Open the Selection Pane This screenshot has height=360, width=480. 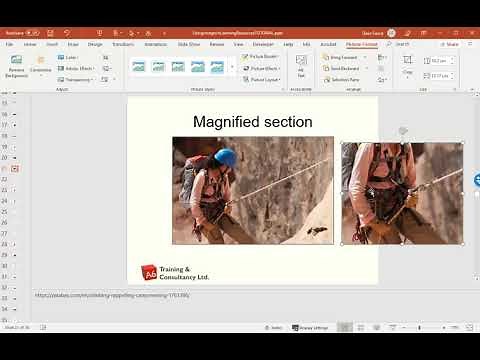[x=341, y=80]
